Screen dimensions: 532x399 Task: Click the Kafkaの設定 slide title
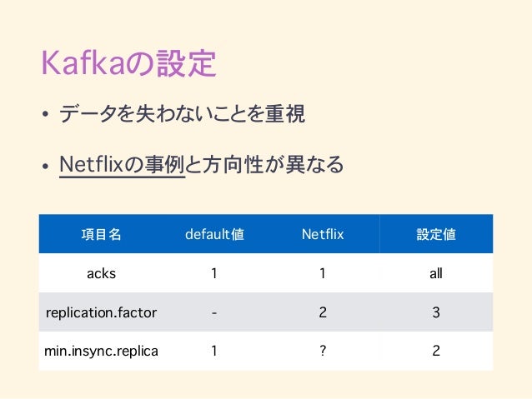128,63
